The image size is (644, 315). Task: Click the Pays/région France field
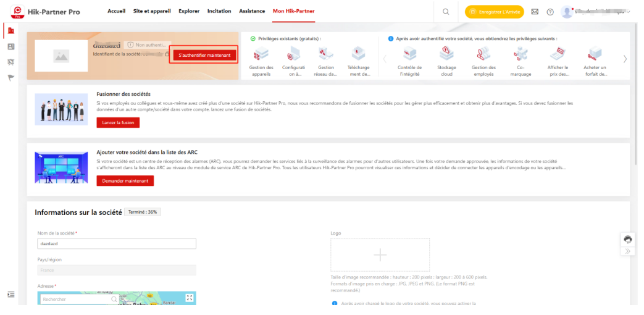pos(117,271)
